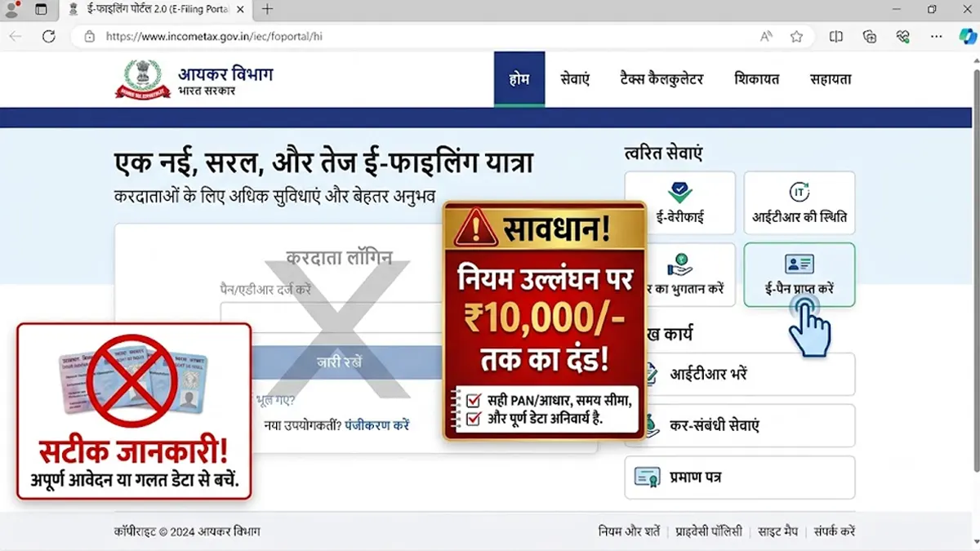The height and width of the screenshot is (551, 980).
Task: Click the browser back arrow
Action: pyautogui.click(x=16, y=36)
